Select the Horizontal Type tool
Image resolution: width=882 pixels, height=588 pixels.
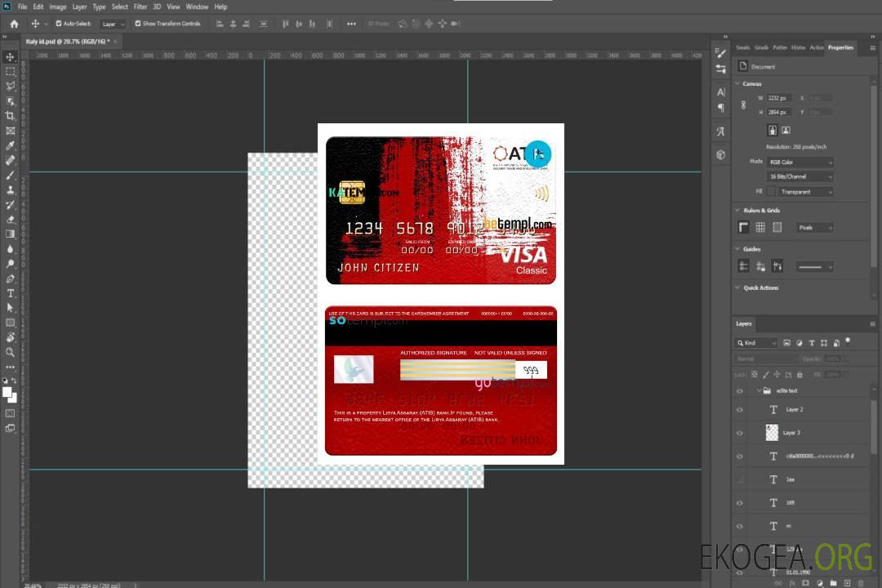pos(10,293)
